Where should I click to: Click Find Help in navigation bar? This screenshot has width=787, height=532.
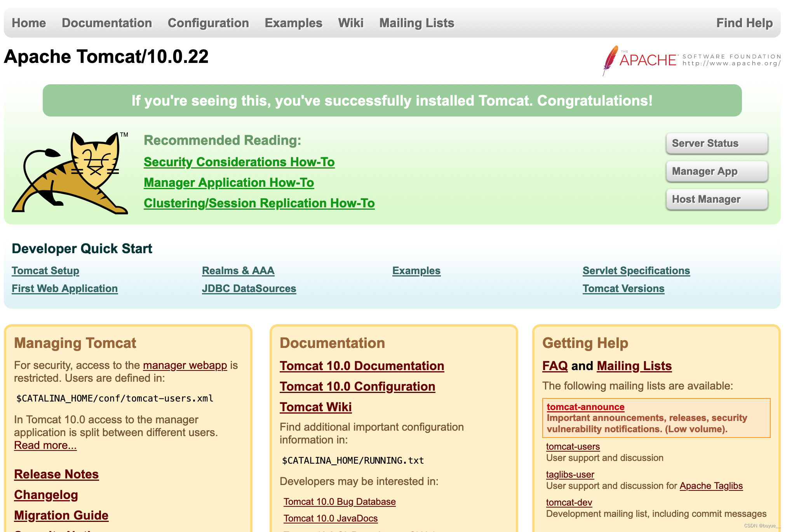pyautogui.click(x=744, y=23)
